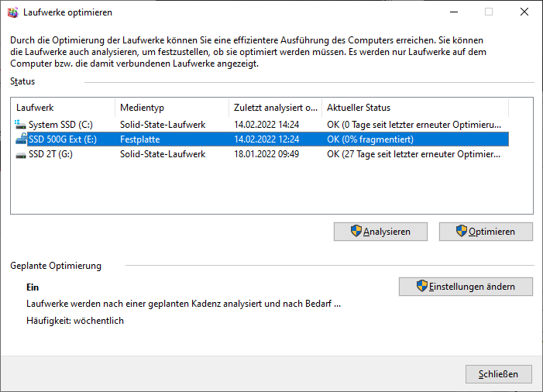
Task: Run the Optimieren button
Action: point(486,232)
